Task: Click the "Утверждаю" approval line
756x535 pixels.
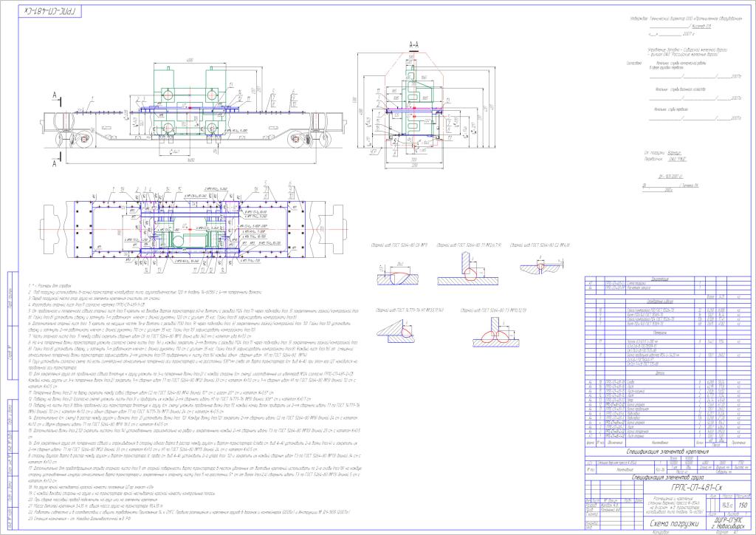Action: point(686,18)
